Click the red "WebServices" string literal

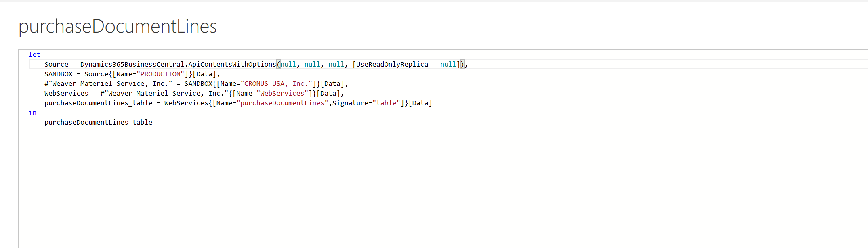(x=282, y=93)
